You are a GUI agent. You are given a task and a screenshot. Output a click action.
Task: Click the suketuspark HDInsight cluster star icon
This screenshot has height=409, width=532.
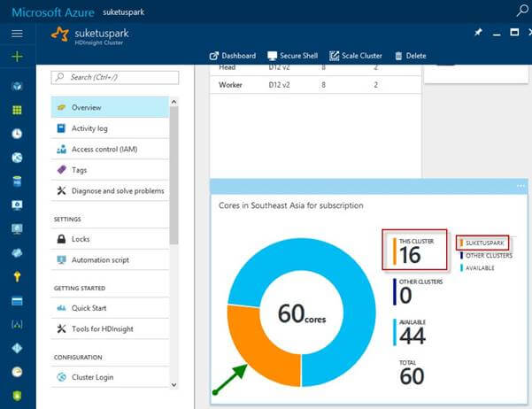(x=60, y=35)
